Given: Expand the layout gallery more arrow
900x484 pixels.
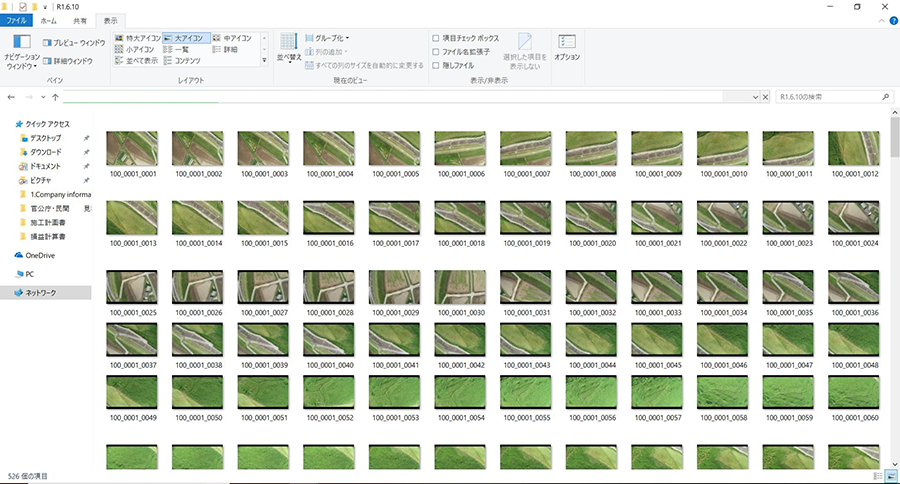Looking at the screenshot, I should coord(264,60).
